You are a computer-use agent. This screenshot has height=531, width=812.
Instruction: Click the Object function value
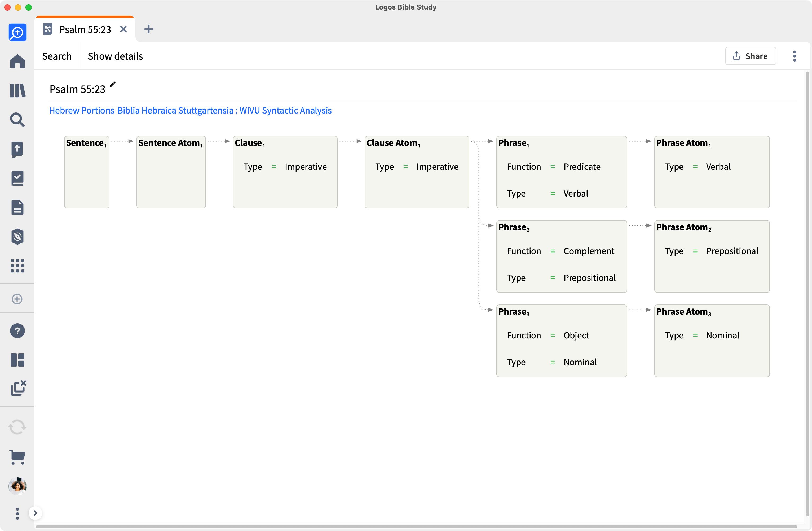click(576, 335)
